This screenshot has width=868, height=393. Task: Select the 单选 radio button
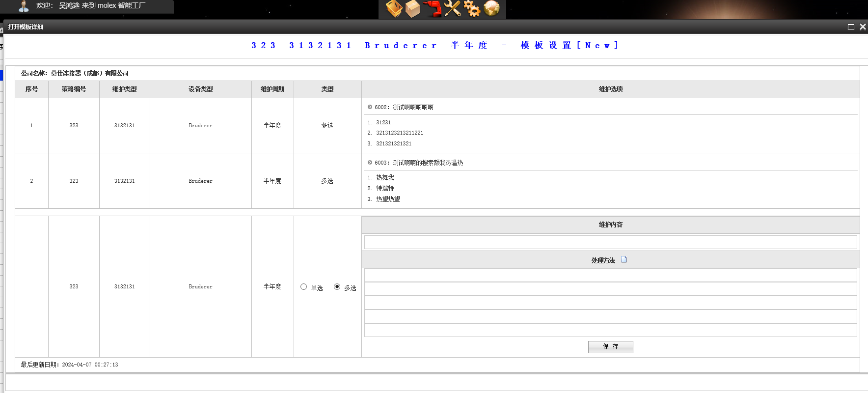(303, 287)
